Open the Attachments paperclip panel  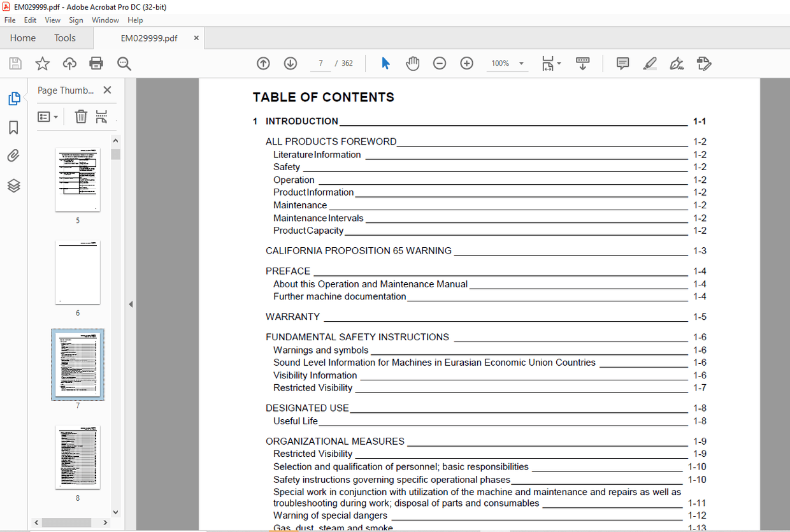pyautogui.click(x=13, y=156)
